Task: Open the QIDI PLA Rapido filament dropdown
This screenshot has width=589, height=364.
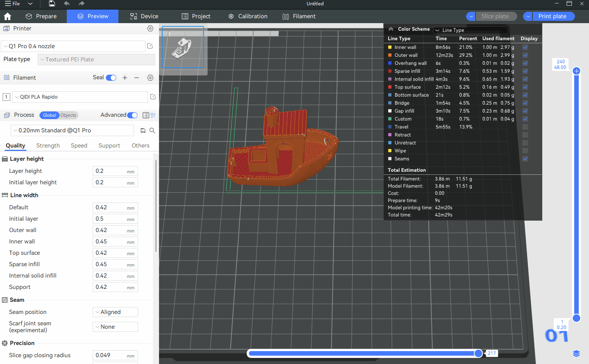Action: [x=80, y=97]
